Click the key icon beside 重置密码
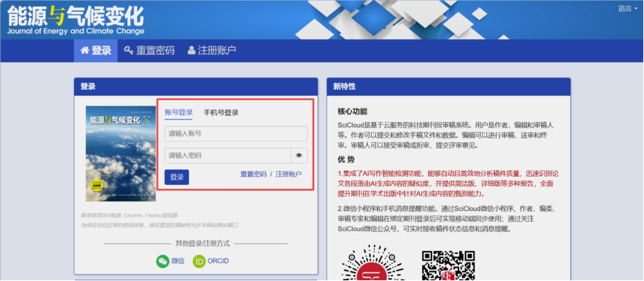This screenshot has height=281, width=644. (x=129, y=50)
